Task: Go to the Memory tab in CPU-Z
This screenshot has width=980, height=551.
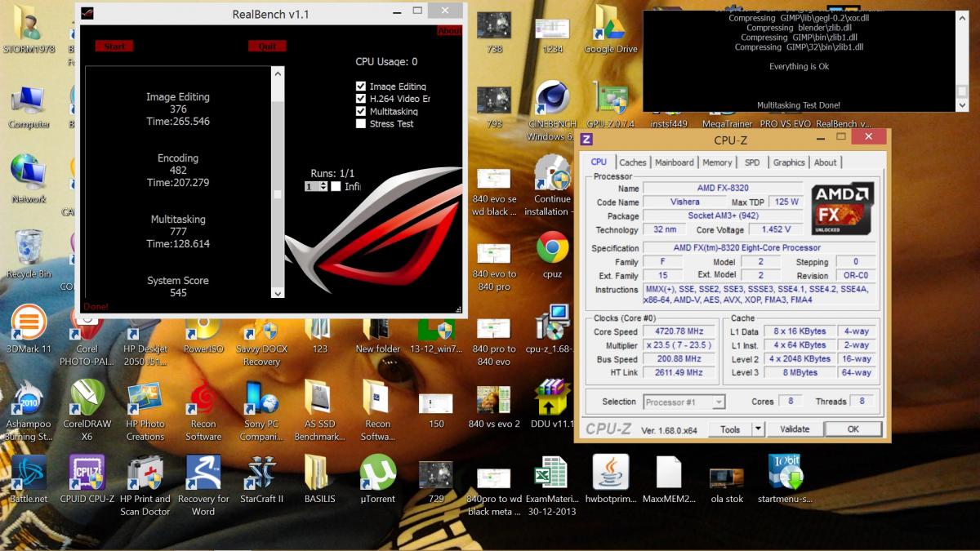Action: [717, 162]
